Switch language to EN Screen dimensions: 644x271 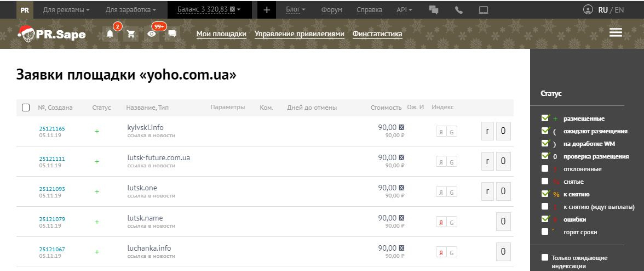(x=619, y=10)
